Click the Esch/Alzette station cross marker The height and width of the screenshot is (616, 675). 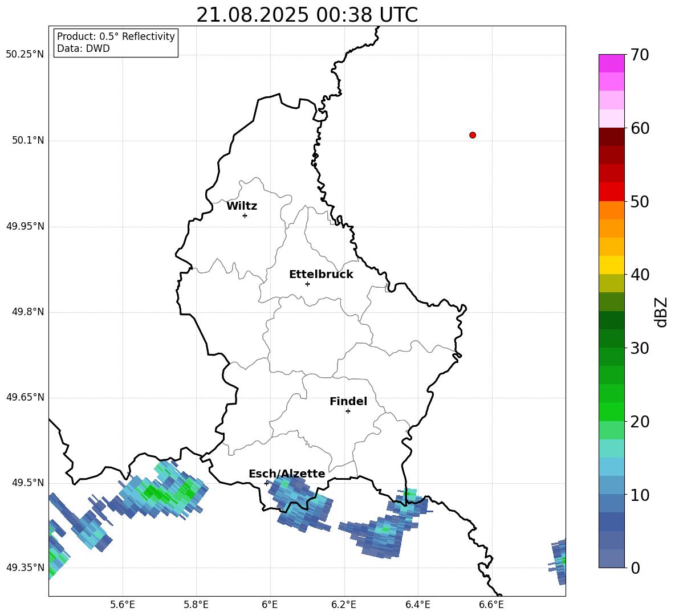(x=266, y=483)
